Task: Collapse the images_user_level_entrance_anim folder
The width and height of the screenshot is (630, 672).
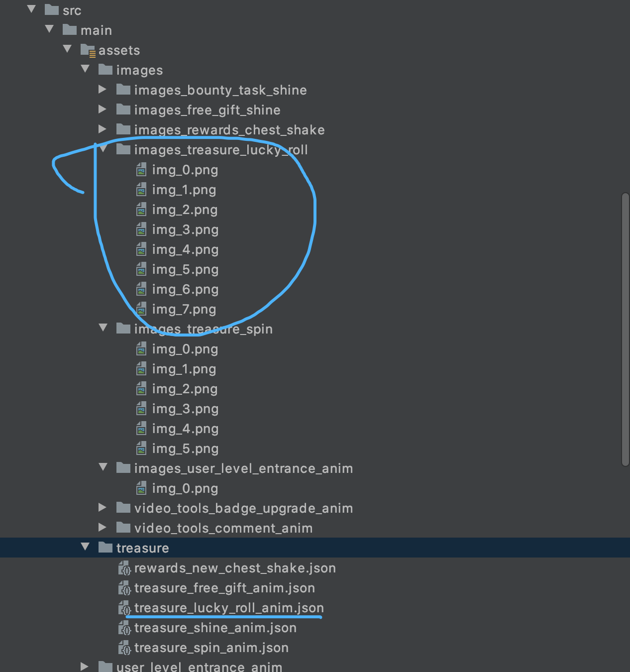Action: click(x=103, y=466)
